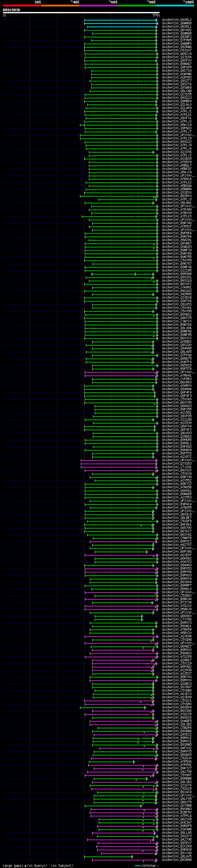Click purple alignment bar of UniRef100_C7J1H1
The width and height of the screenshot is (197, 868).
pyautogui.click(x=119, y=467)
